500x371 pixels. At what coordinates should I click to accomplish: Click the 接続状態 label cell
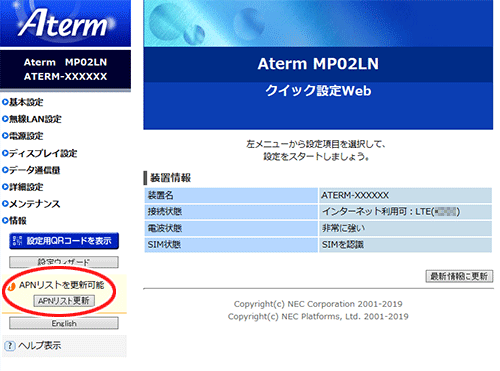[x=231, y=212]
